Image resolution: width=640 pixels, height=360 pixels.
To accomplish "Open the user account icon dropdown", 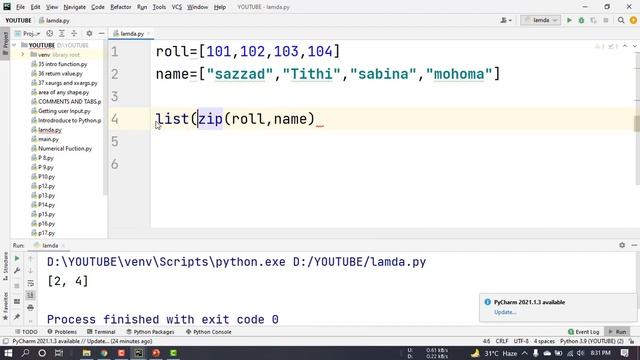I will pos(506,20).
